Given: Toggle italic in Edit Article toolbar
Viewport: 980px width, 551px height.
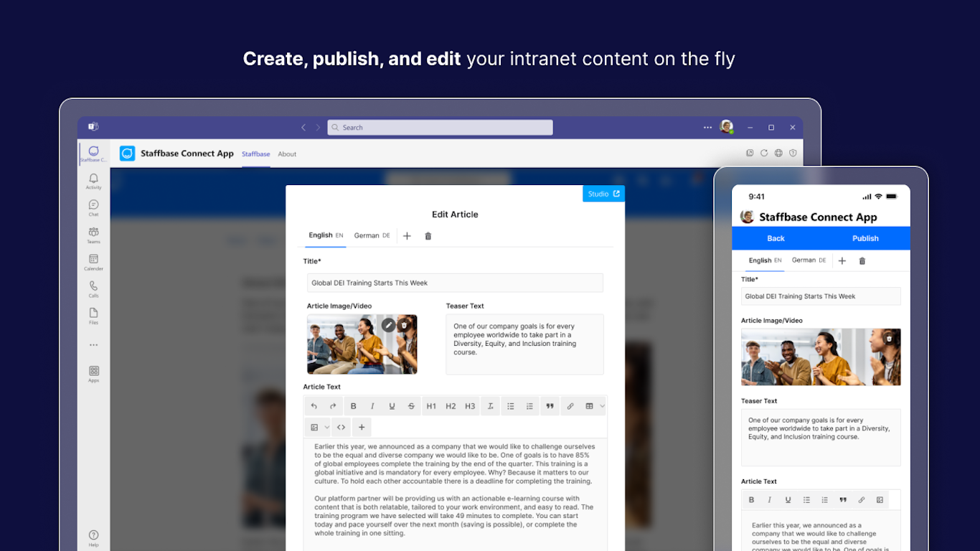Looking at the screenshot, I should tap(372, 406).
